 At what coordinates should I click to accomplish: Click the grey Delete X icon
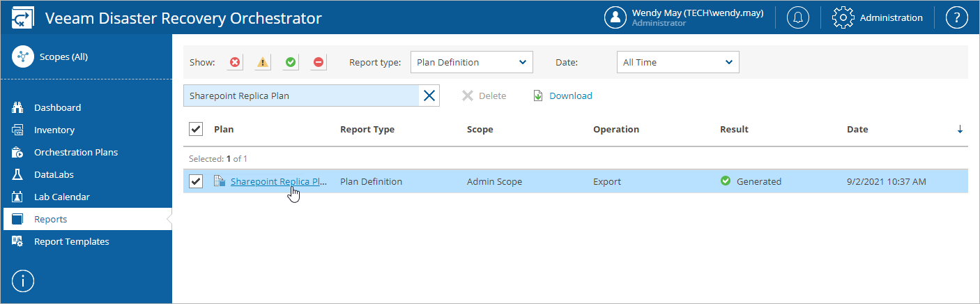click(x=468, y=96)
